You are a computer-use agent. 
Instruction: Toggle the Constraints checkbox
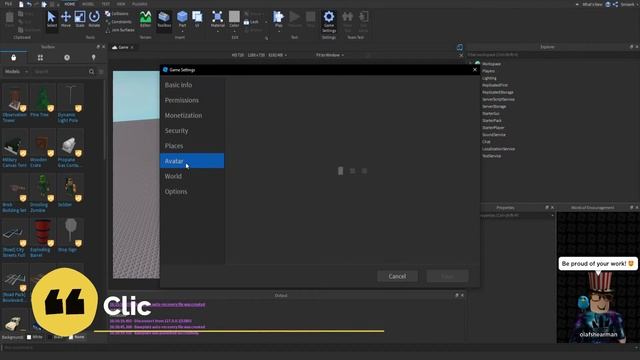[x=118, y=22]
